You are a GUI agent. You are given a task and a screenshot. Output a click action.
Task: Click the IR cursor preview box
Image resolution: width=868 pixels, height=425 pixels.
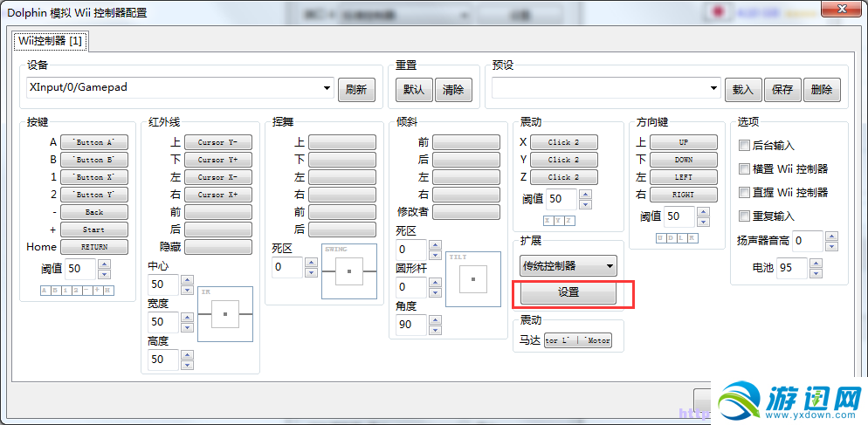[225, 314]
